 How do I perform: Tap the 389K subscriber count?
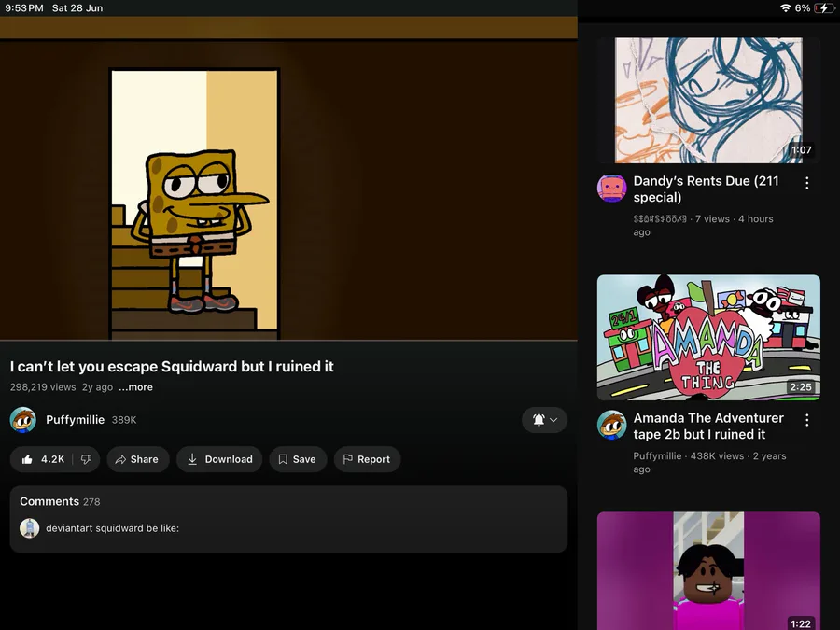[x=124, y=420]
